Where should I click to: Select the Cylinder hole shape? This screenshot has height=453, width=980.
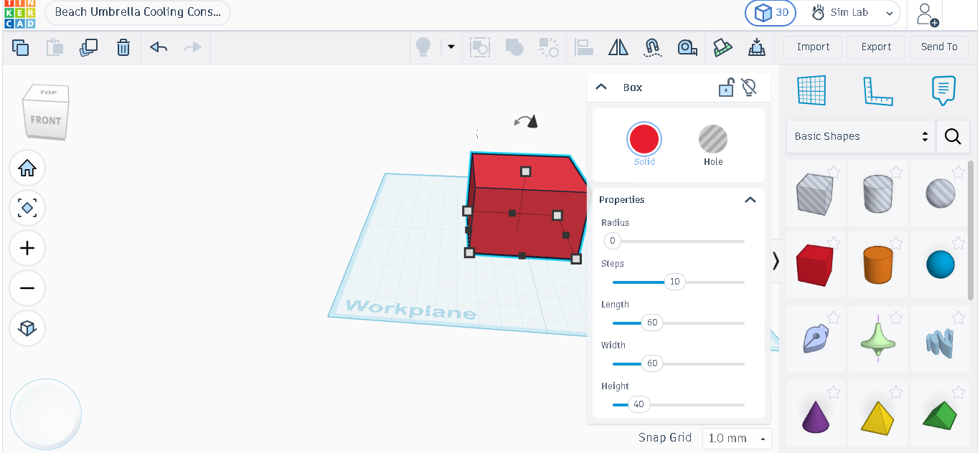tap(878, 194)
